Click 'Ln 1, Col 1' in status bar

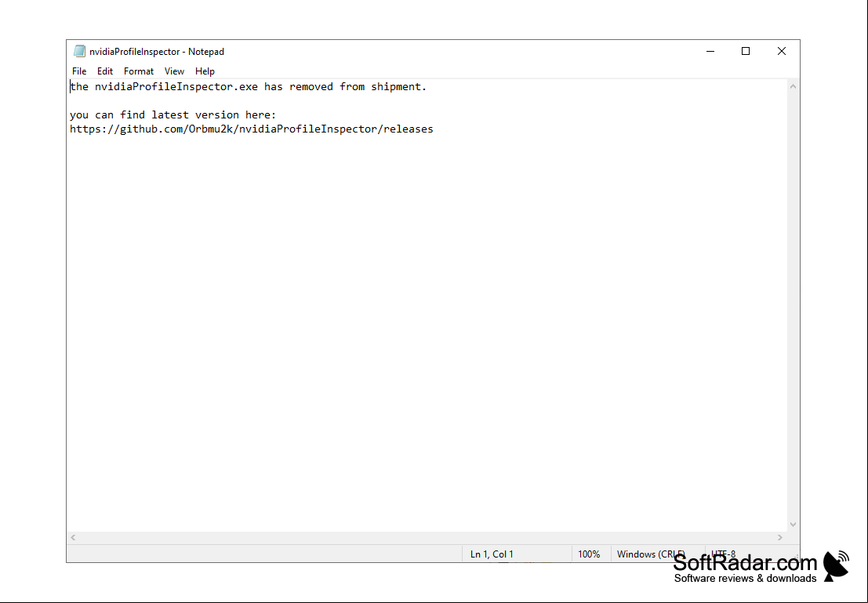(492, 554)
